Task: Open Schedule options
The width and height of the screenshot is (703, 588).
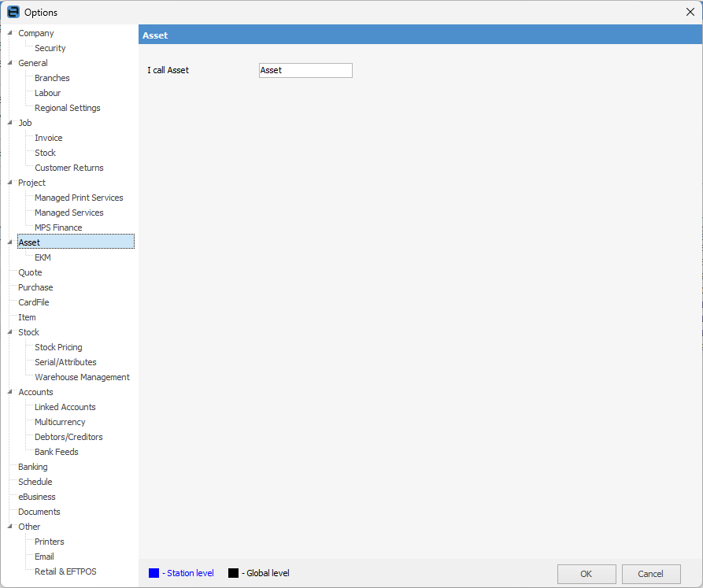Action: [x=35, y=482]
